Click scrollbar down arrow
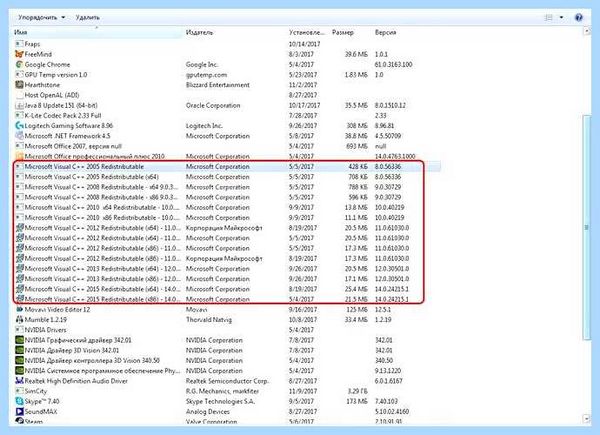This screenshot has width=600, height=435. (x=586, y=419)
